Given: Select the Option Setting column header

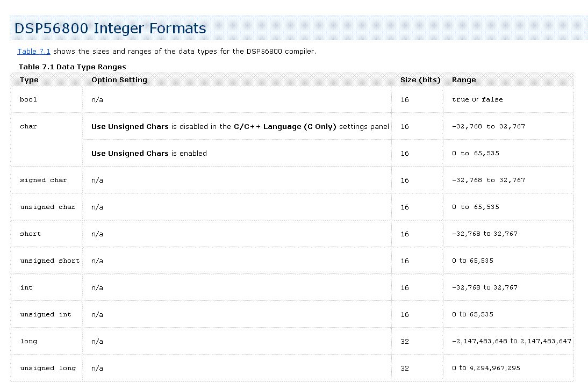Looking at the screenshot, I should tap(119, 80).
